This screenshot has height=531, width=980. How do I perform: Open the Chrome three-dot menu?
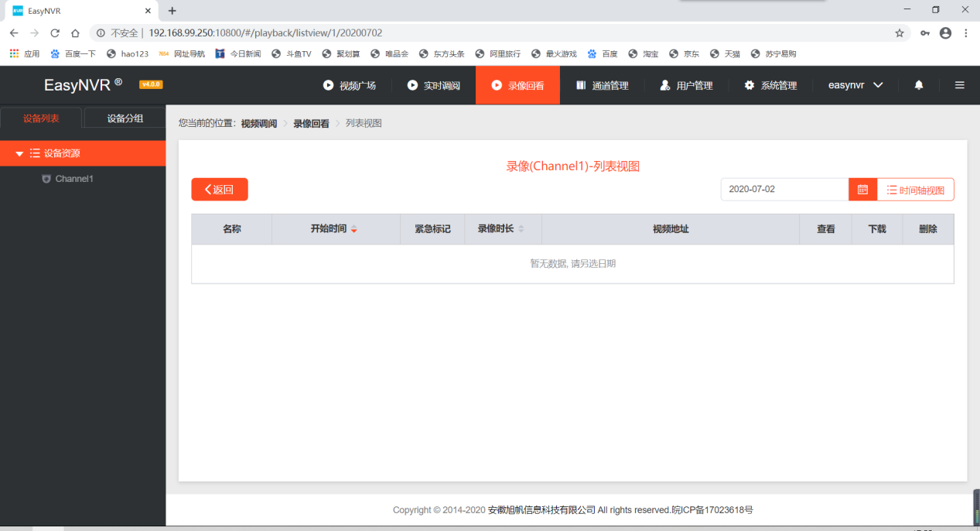966,33
